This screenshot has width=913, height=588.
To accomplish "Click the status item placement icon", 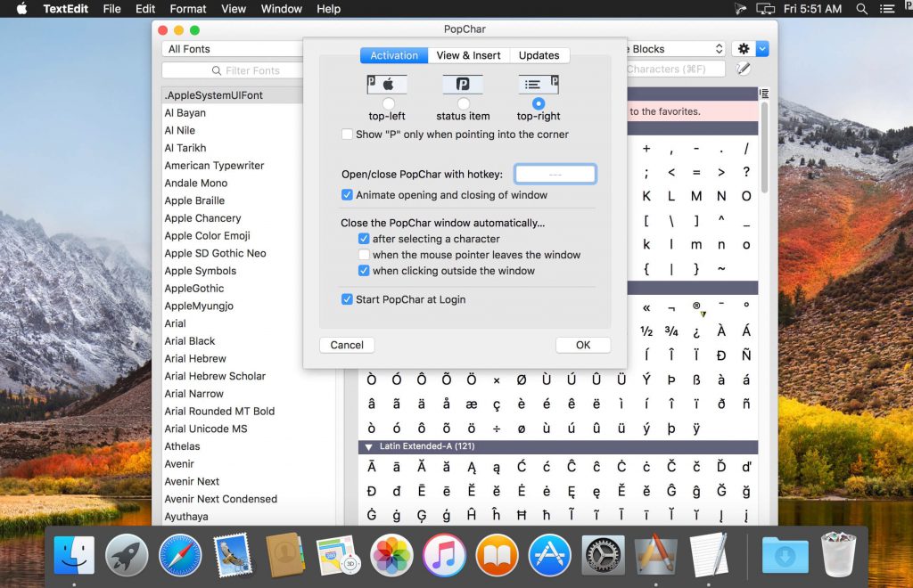I will pyautogui.click(x=463, y=84).
